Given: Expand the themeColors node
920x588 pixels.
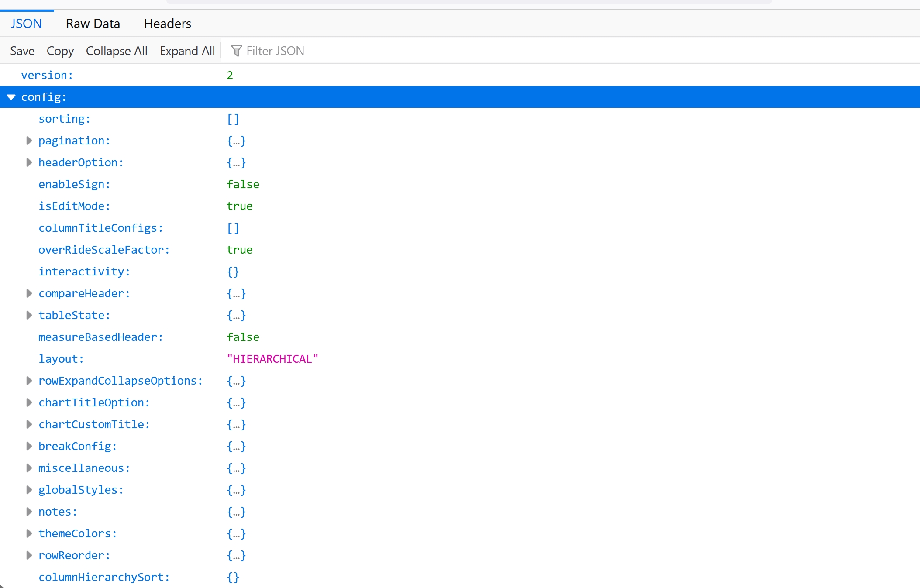Looking at the screenshot, I should point(29,533).
